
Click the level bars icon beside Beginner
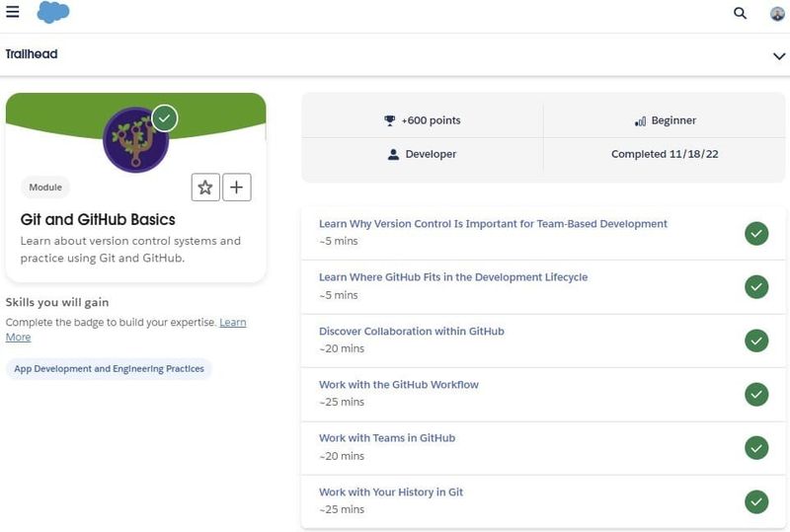coord(640,121)
